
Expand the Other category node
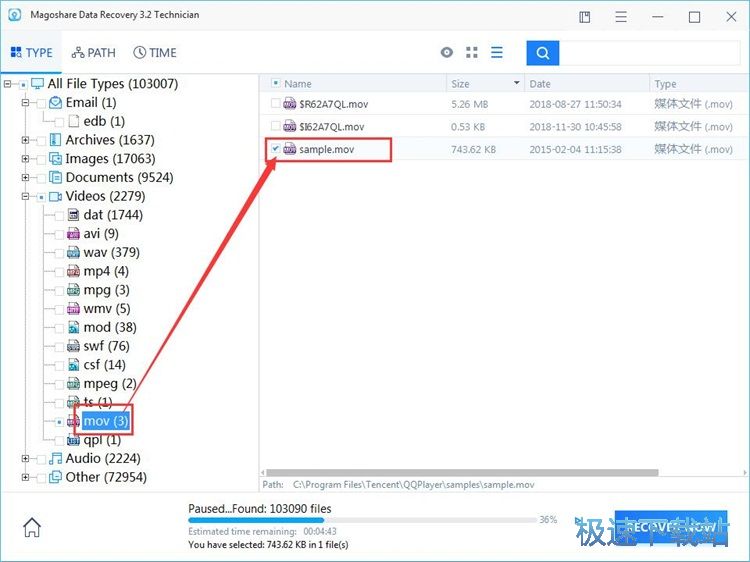click(x=25, y=477)
